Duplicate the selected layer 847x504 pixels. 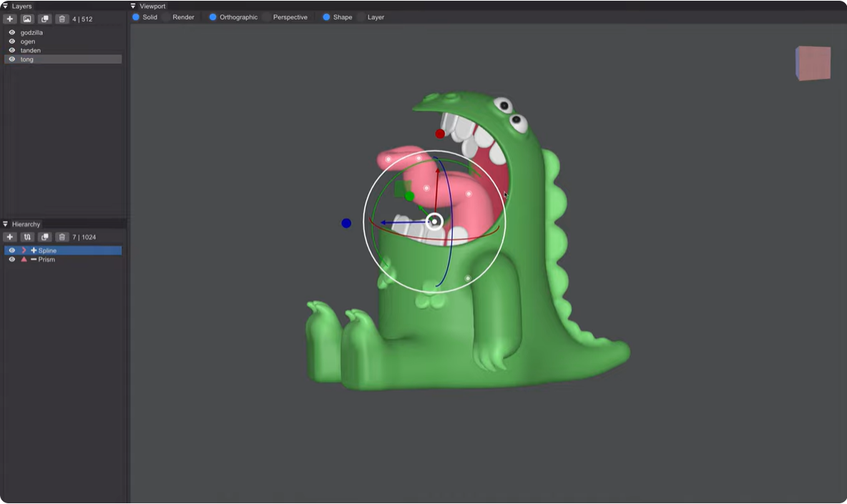tap(45, 19)
